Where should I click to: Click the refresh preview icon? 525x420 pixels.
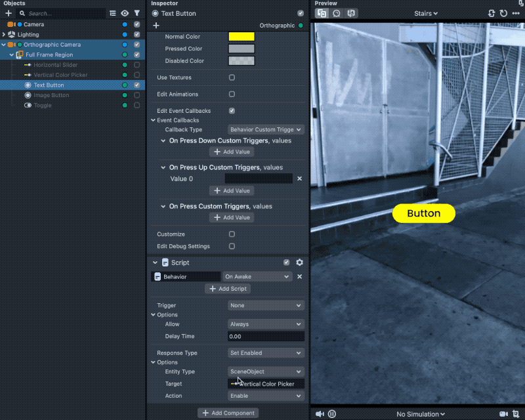503,13
